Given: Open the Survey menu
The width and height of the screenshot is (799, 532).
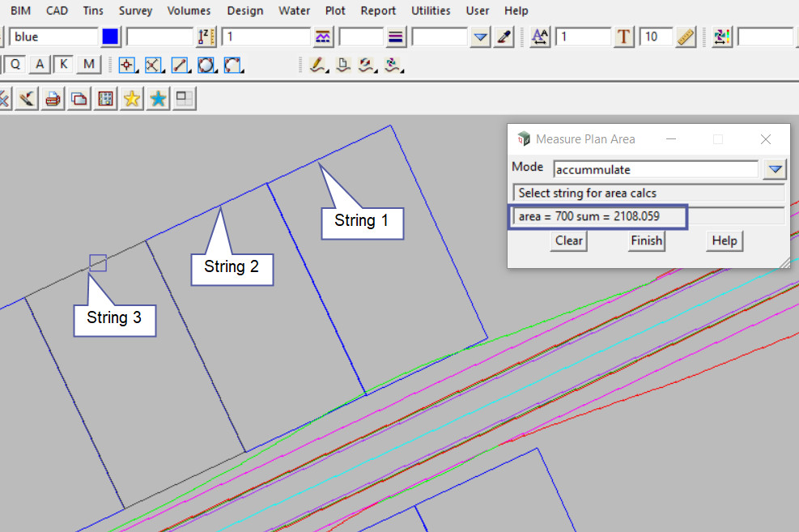Looking at the screenshot, I should (134, 11).
